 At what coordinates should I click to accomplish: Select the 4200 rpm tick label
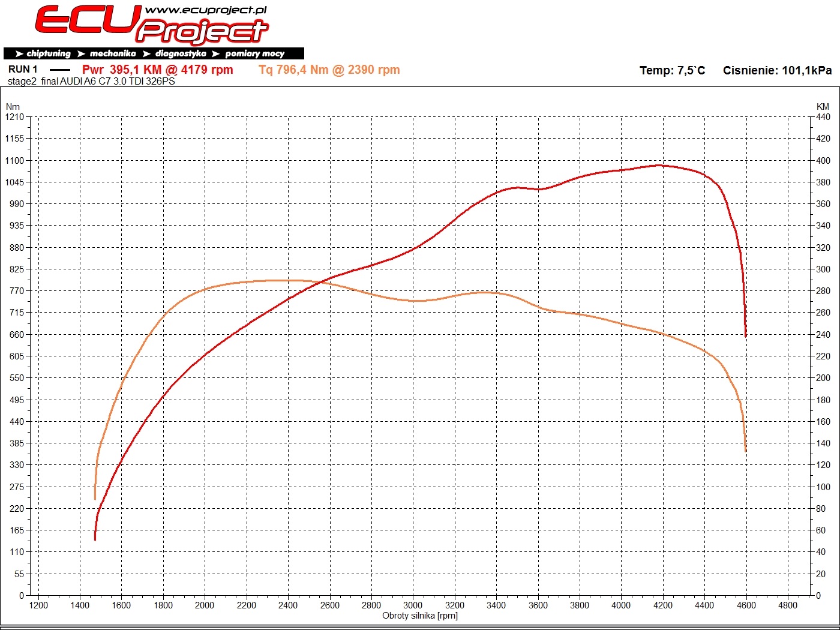click(663, 605)
